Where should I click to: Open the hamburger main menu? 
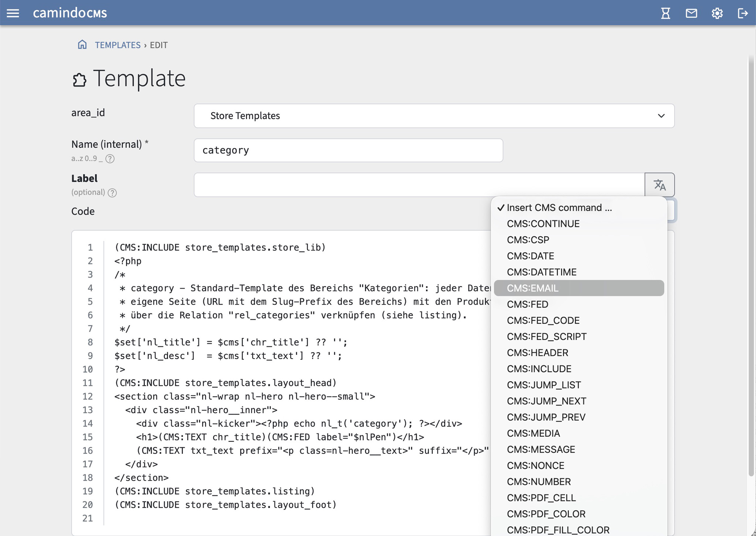(x=13, y=13)
